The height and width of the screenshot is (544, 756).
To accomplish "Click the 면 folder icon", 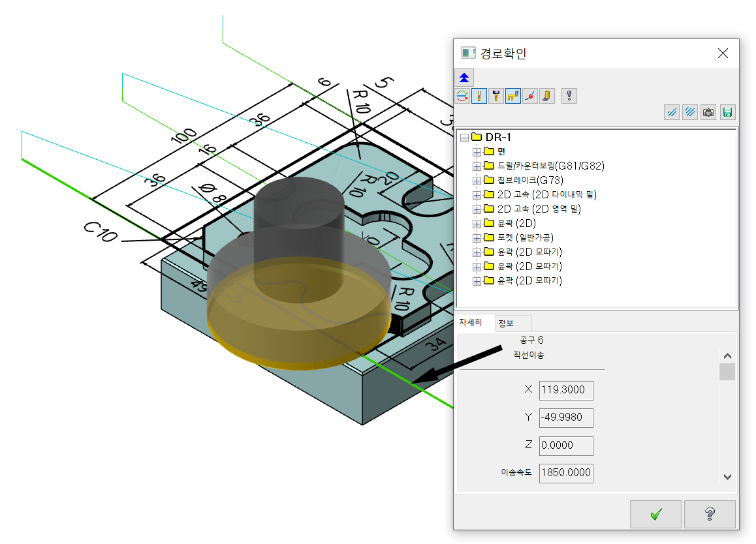I will tap(489, 151).
